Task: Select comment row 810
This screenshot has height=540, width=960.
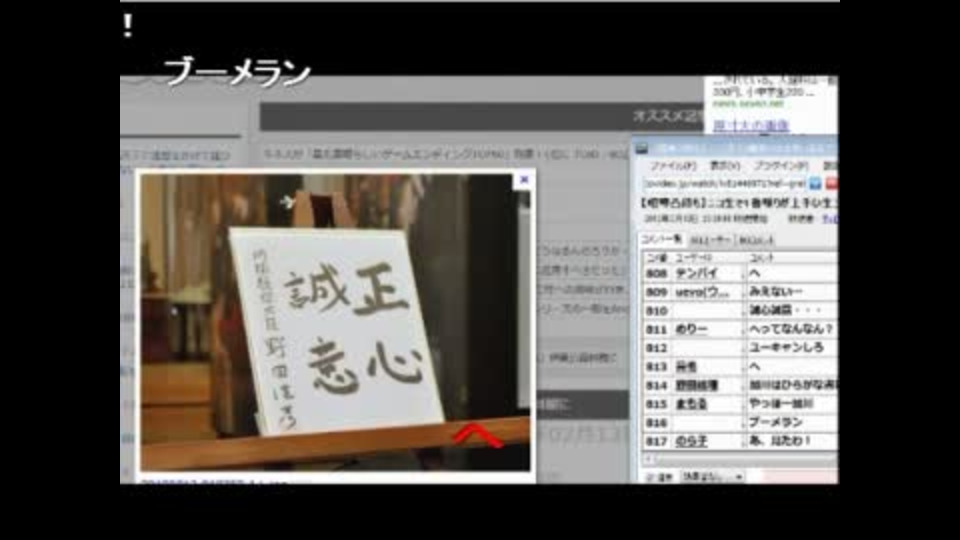Action: point(740,310)
